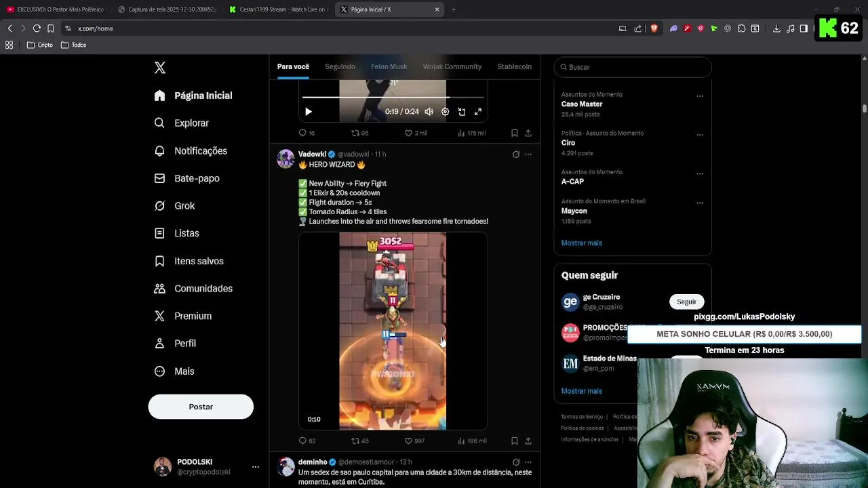Open browser extensions puzzle icon
The height and width of the screenshot is (488, 868).
pyautogui.click(x=741, y=28)
